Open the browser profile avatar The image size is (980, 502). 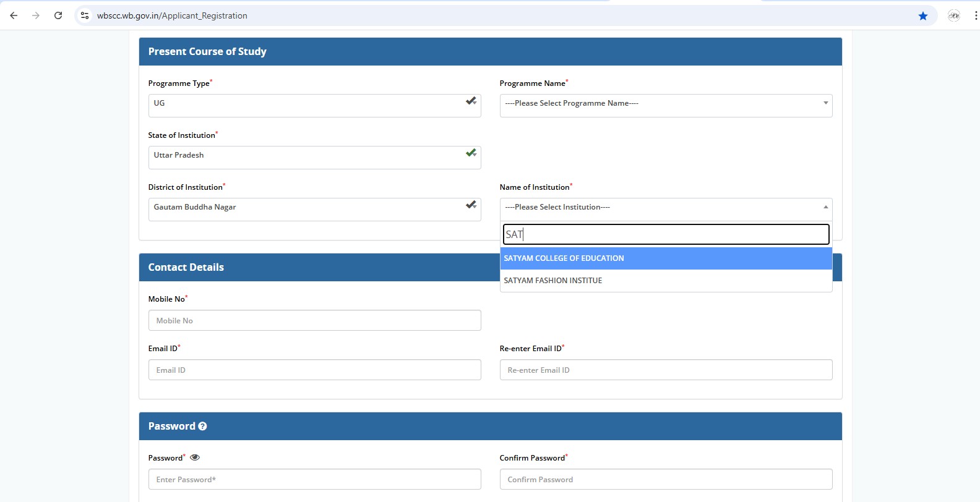click(953, 16)
